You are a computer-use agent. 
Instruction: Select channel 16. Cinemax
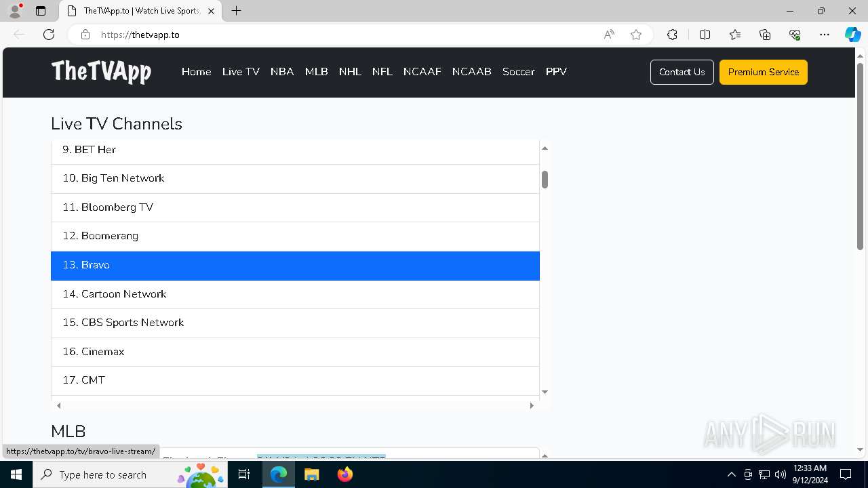pos(295,352)
